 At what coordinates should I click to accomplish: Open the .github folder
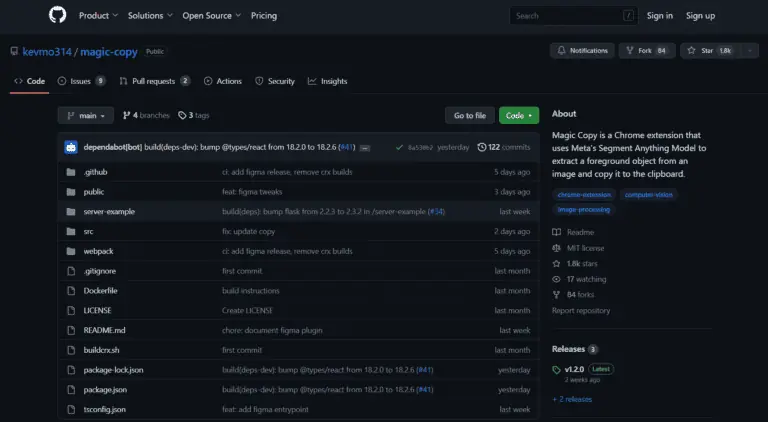tap(95, 172)
